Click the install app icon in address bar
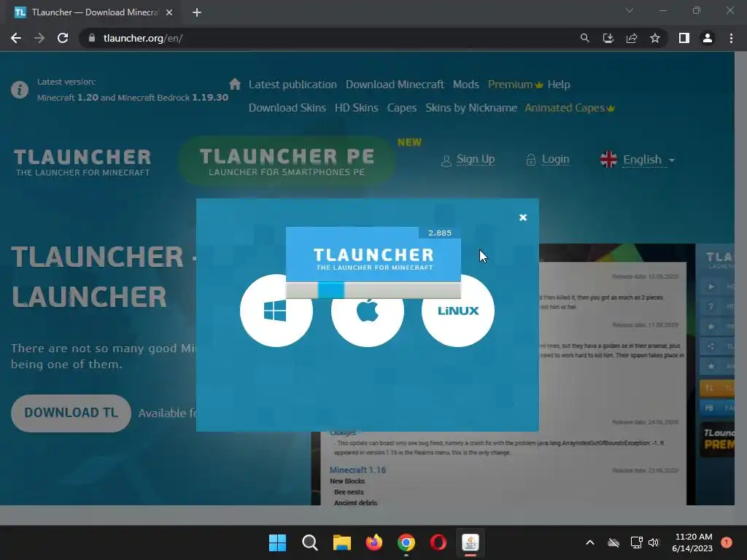 (x=608, y=38)
